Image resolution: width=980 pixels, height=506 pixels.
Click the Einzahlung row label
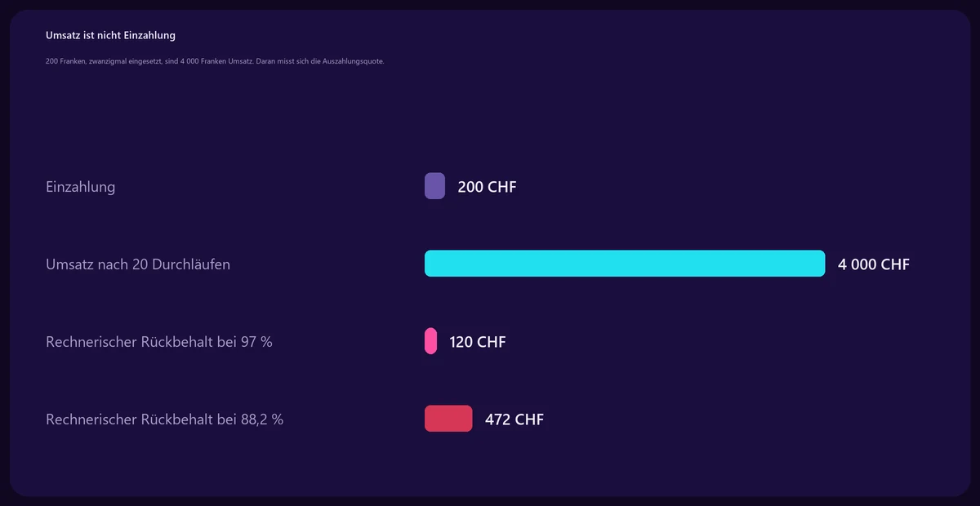pyautogui.click(x=81, y=187)
